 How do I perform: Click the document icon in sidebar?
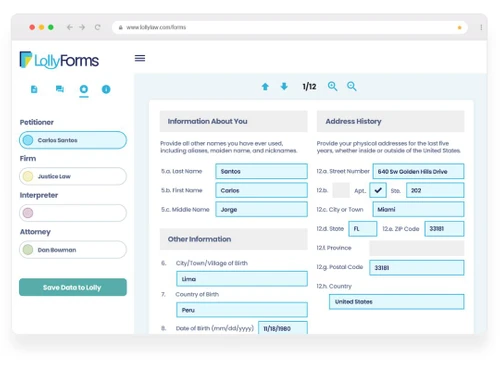click(34, 89)
